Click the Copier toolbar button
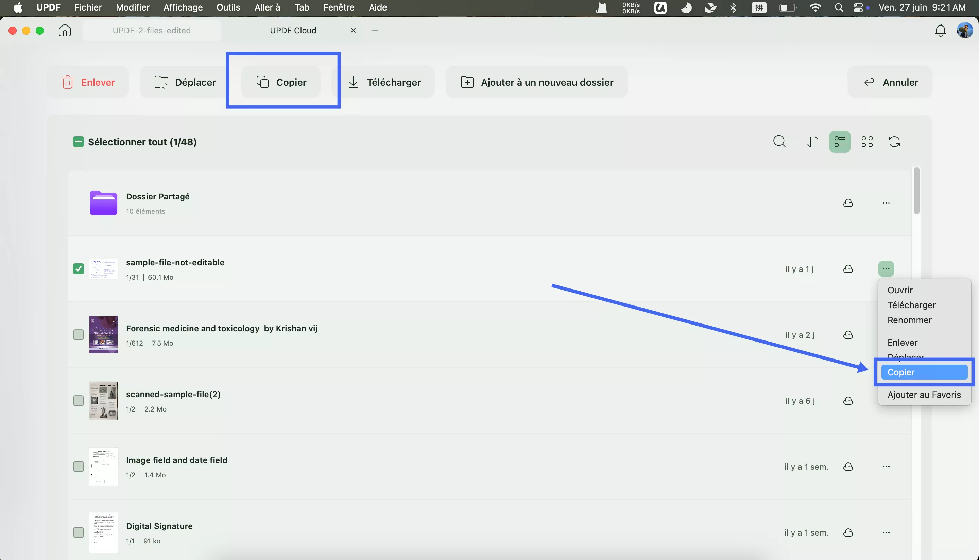The height and width of the screenshot is (560, 979). (281, 82)
